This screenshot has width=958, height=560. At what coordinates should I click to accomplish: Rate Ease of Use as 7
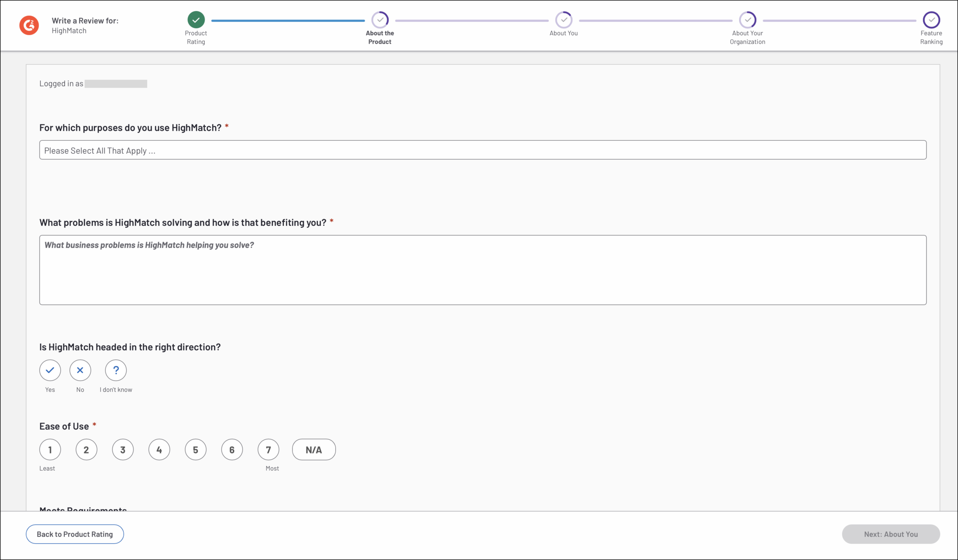pyautogui.click(x=268, y=449)
